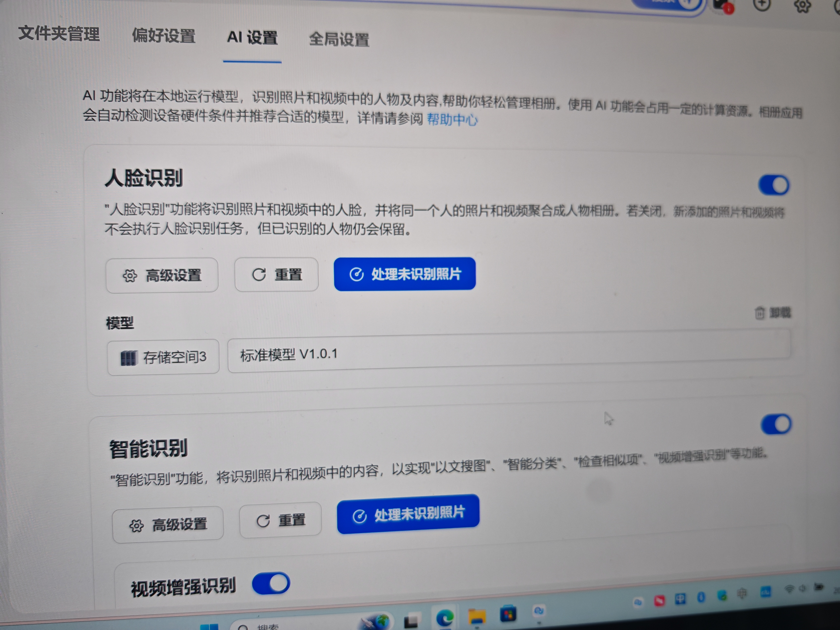Switch to the 偏好设置 tab
Image resolution: width=840 pixels, height=630 pixels.
(x=164, y=36)
